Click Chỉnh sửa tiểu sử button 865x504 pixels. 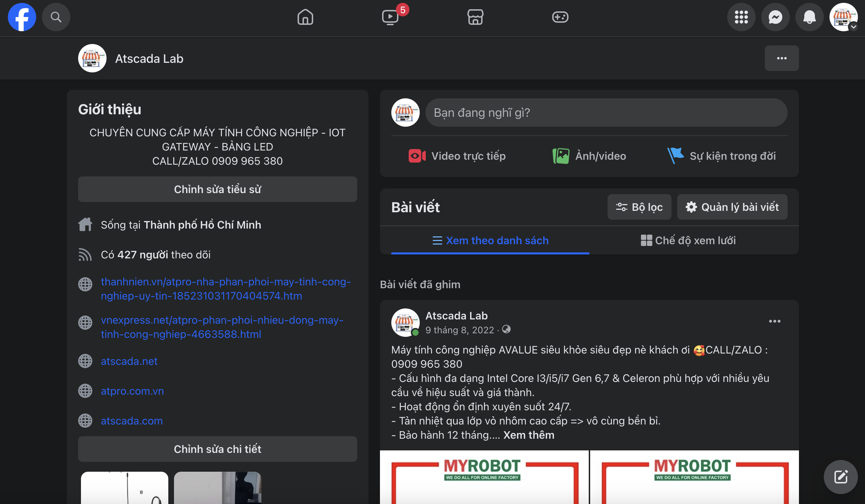click(x=217, y=189)
